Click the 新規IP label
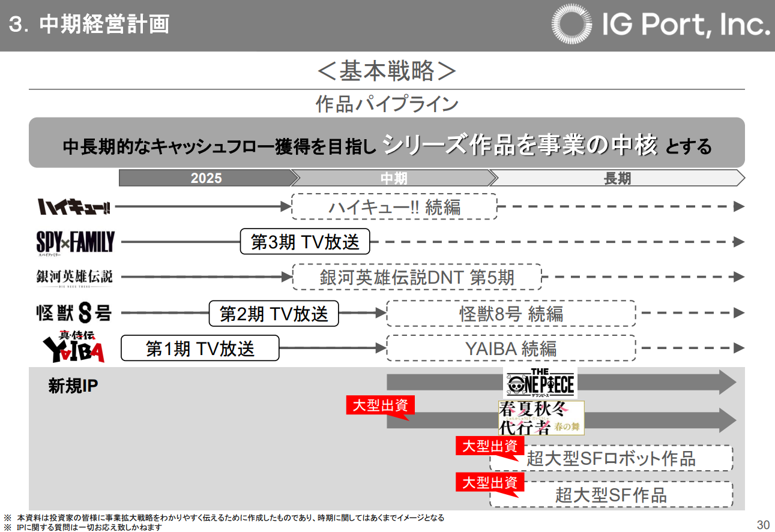 point(73,386)
